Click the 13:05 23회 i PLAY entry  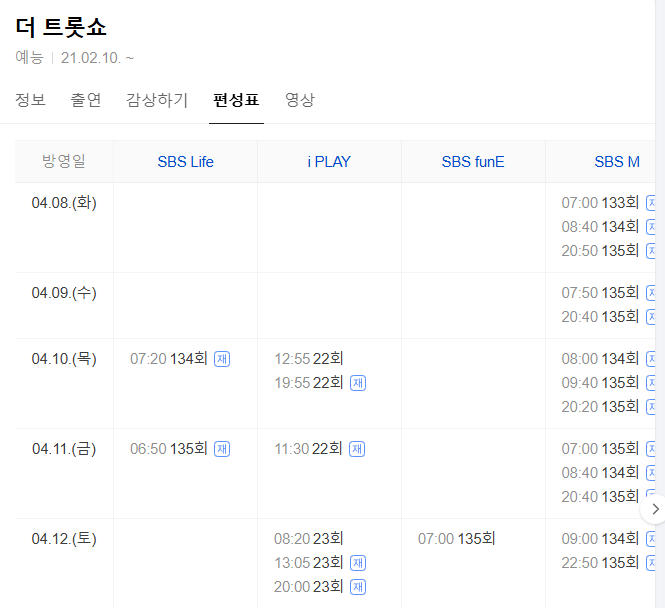[308, 563]
